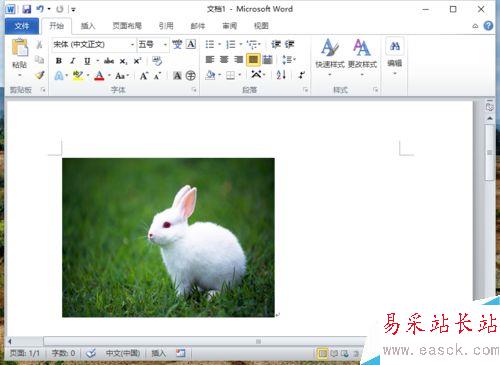Toggle Subscript formatting
The image size is (500, 365).
tap(123, 61)
